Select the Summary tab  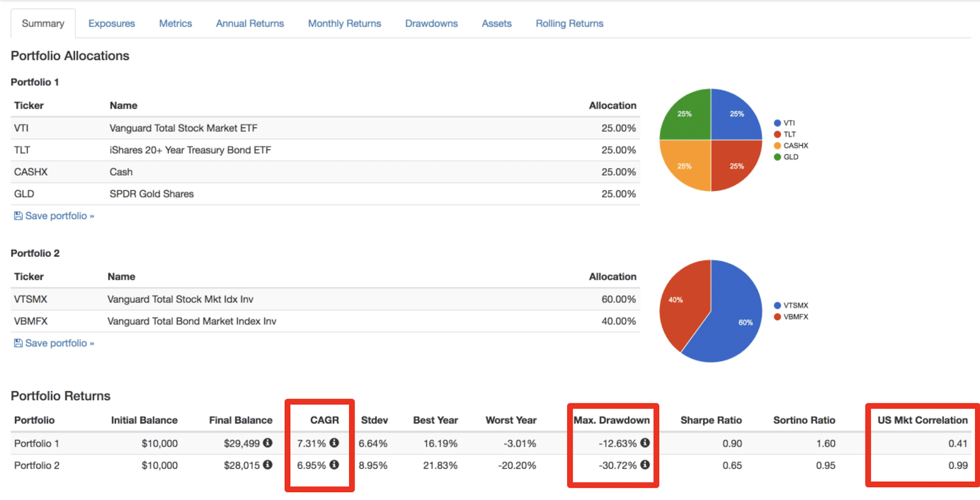click(x=43, y=23)
